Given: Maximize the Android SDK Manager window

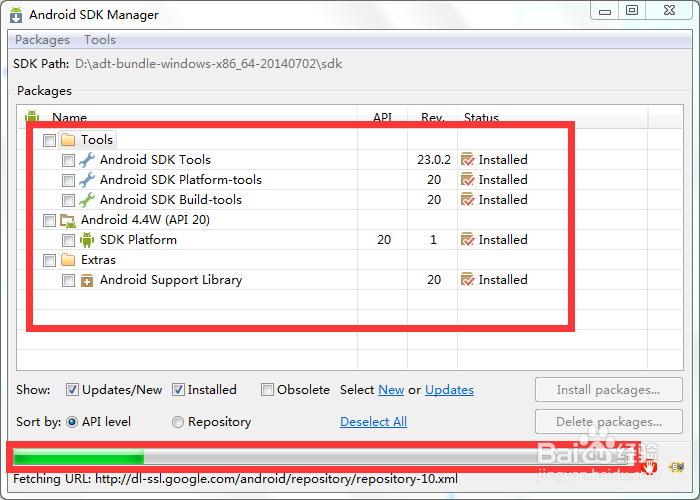Looking at the screenshot, I should [632, 10].
